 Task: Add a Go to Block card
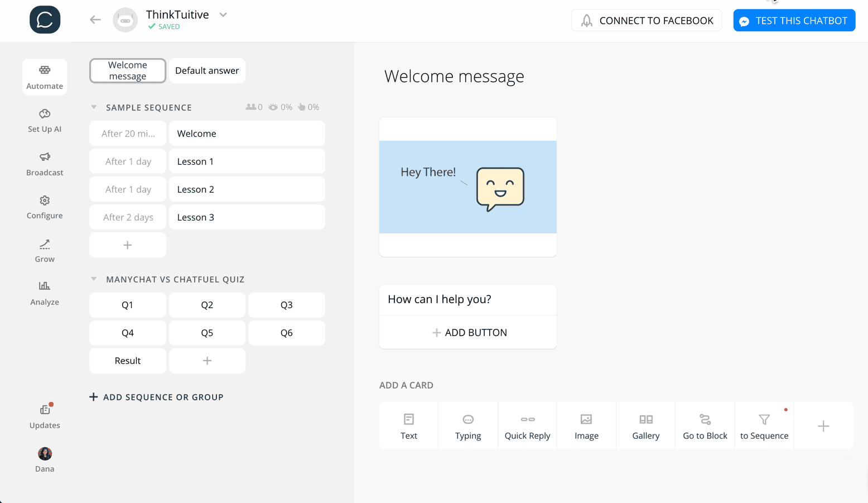point(705,425)
